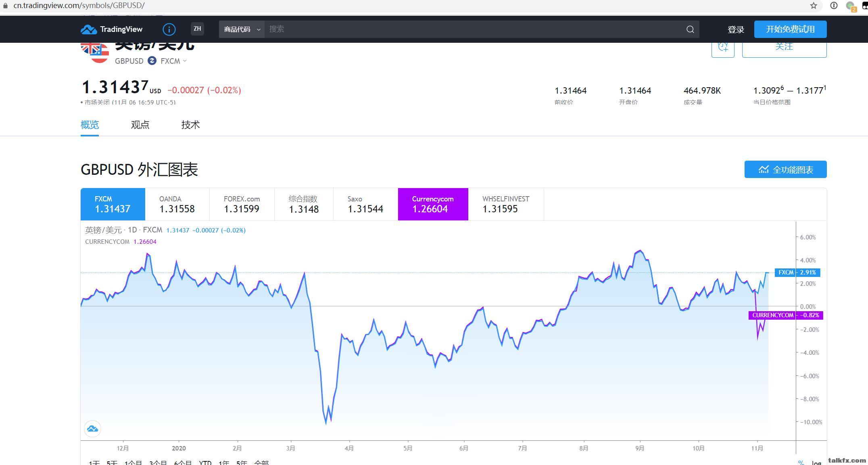Click the blue FXCM 2.91% price label
Image resolution: width=868 pixels, height=465 pixels.
(x=797, y=272)
